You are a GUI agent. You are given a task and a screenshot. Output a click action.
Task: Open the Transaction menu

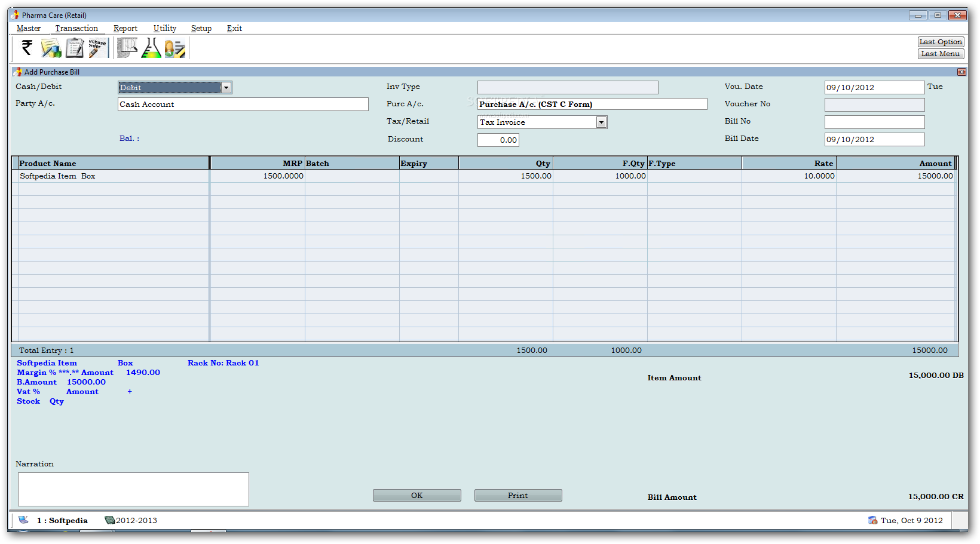click(x=76, y=28)
